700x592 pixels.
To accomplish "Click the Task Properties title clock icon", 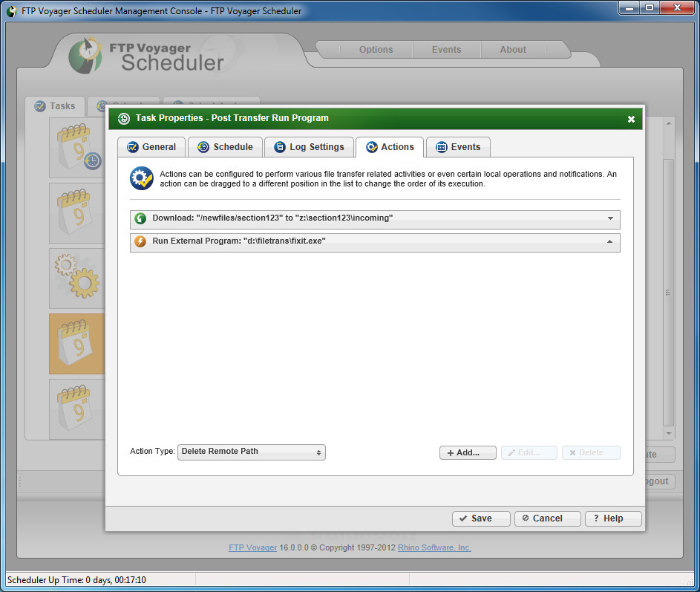I will click(x=124, y=118).
